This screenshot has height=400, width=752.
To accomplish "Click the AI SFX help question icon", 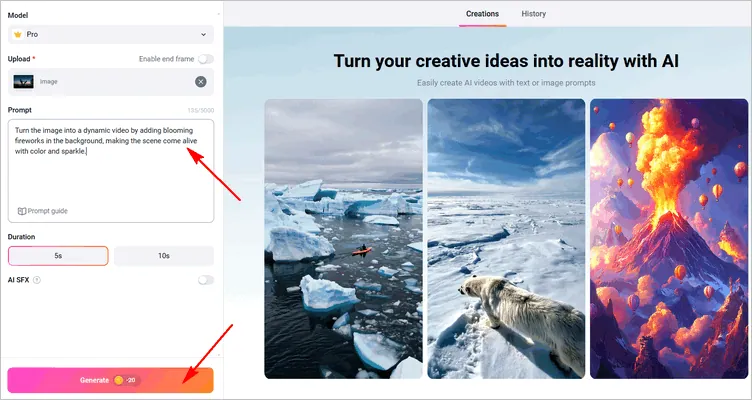I will 36,280.
